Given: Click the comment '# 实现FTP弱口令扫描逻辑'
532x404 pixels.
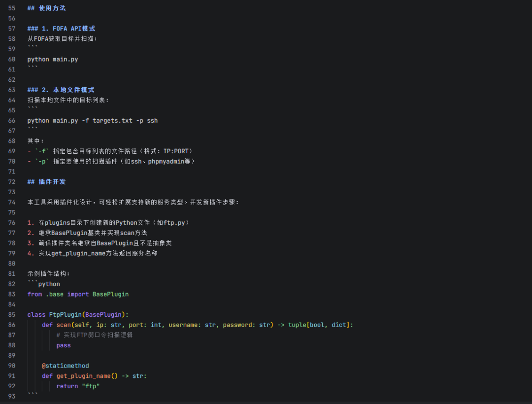Looking at the screenshot, I should click(x=94, y=335).
